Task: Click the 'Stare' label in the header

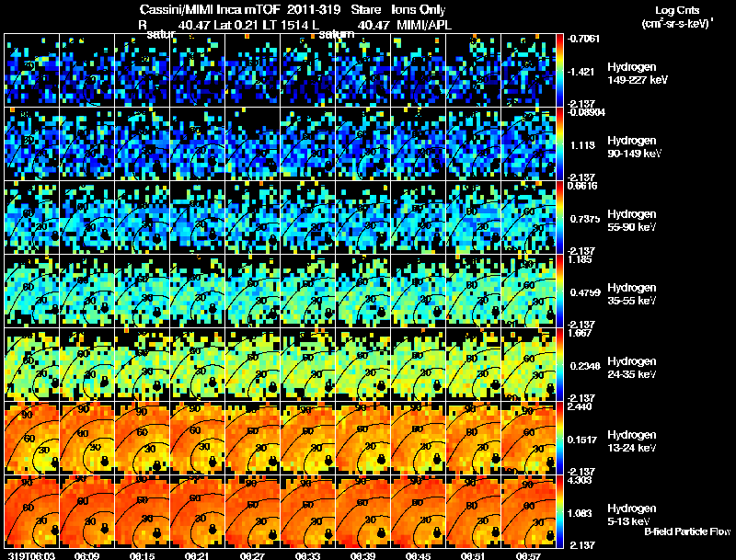Action: pyautogui.click(x=365, y=10)
